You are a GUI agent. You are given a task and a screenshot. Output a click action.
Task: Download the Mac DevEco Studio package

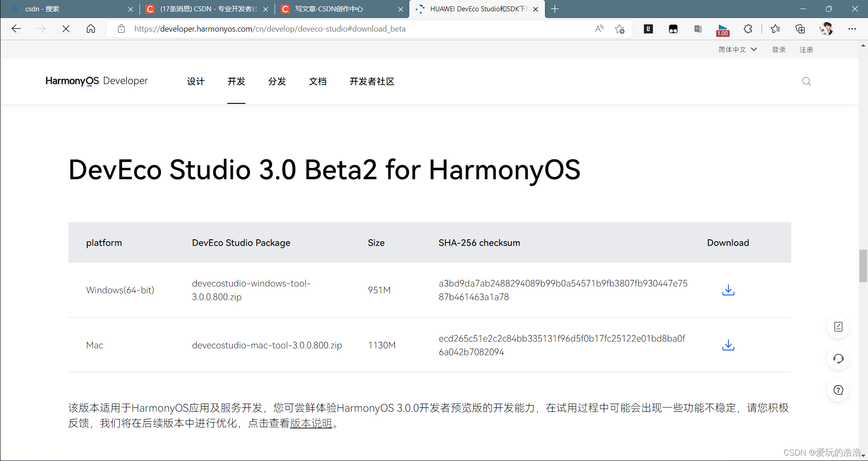(x=728, y=345)
